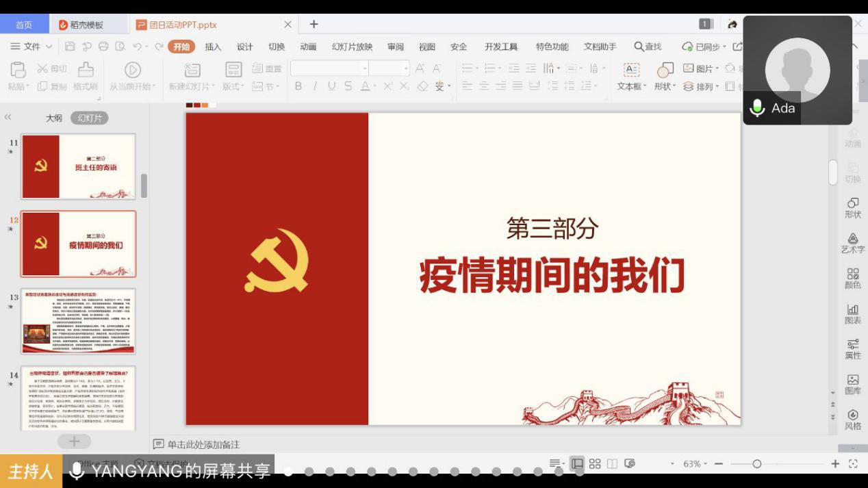Expand the bullet list dropdown

click(x=477, y=68)
